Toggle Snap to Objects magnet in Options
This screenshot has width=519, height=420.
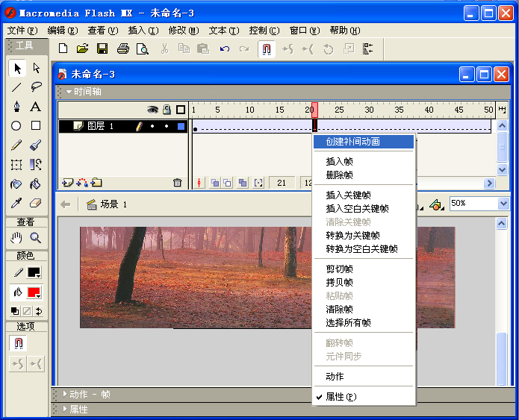(x=19, y=343)
